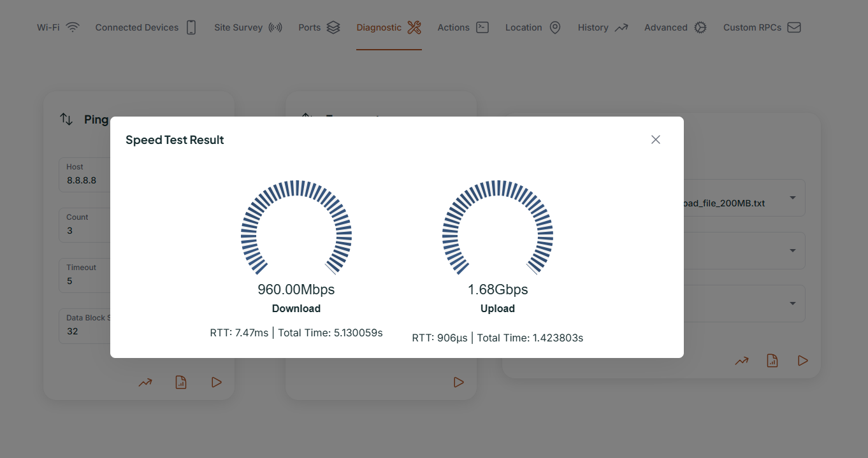
Task: Edit the Ping Count field
Action: [x=85, y=225]
